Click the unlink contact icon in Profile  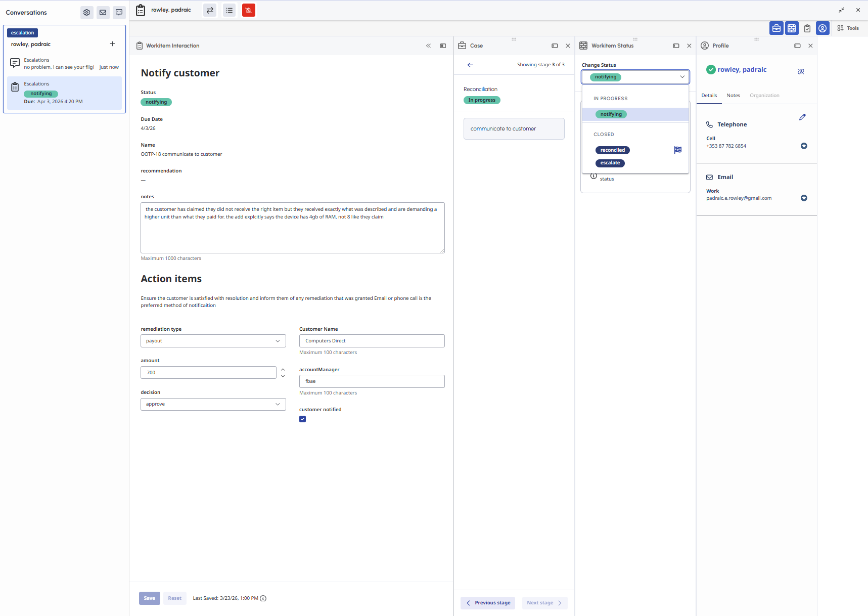[801, 71]
